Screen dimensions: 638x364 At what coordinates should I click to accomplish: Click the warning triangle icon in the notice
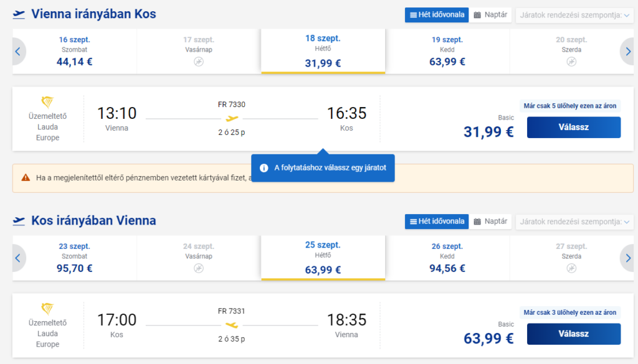(x=26, y=177)
